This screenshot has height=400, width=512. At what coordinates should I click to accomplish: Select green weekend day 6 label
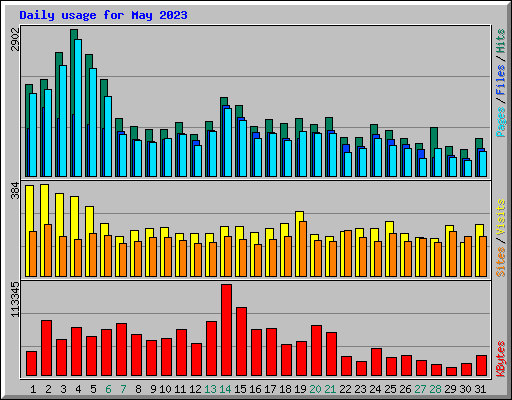108,389
